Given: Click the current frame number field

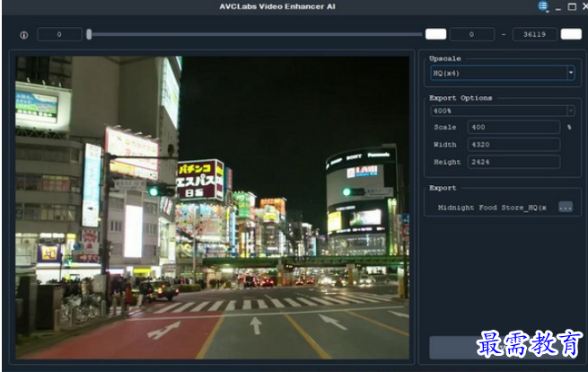Looking at the screenshot, I should pyautogui.click(x=59, y=34).
